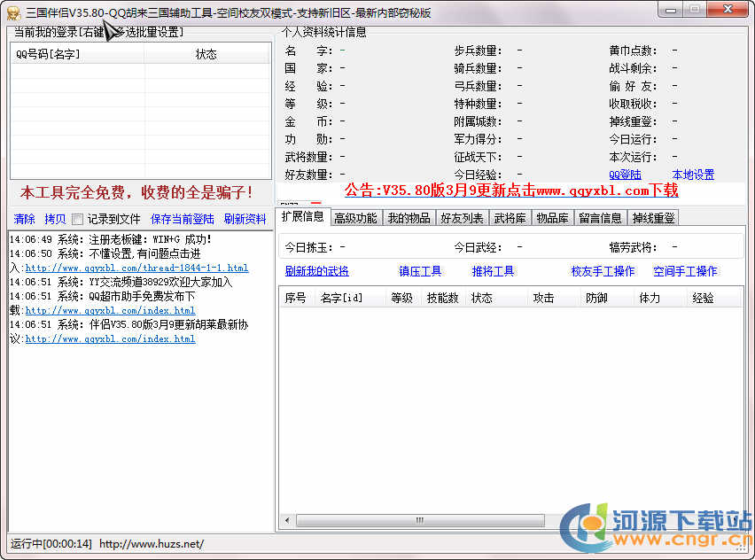Toggle the 记录到文件 checkbox
The height and width of the screenshot is (560, 755).
pyautogui.click(x=77, y=220)
